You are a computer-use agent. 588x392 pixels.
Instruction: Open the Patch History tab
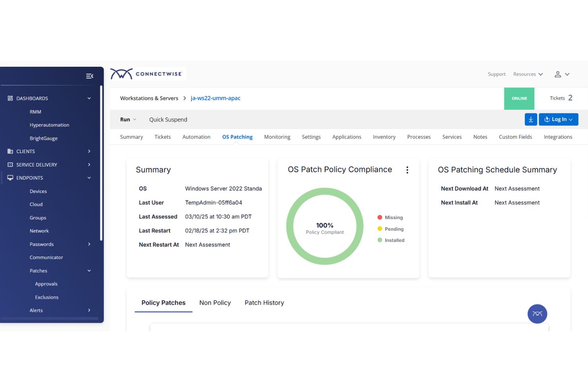[264, 303]
